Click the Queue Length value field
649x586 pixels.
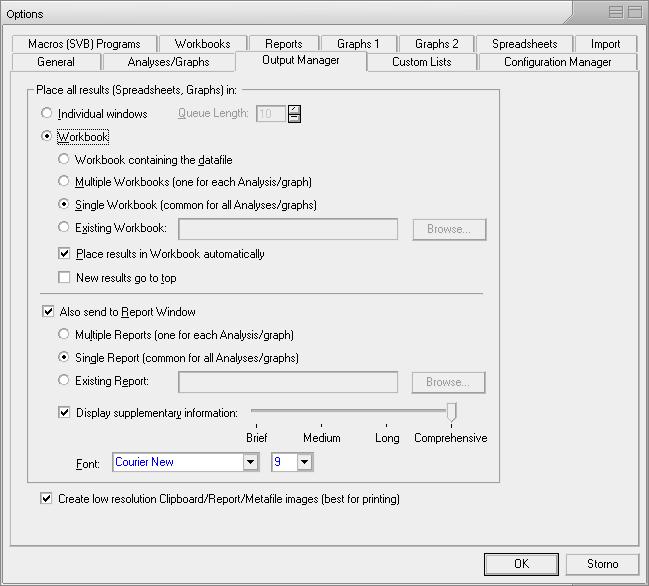[x=271, y=114]
